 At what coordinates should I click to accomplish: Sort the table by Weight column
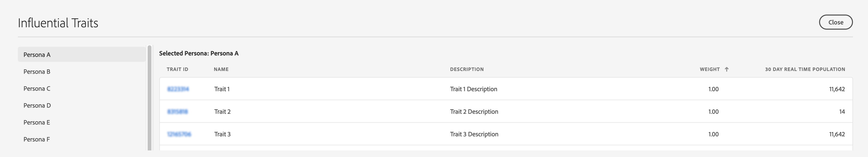710,69
